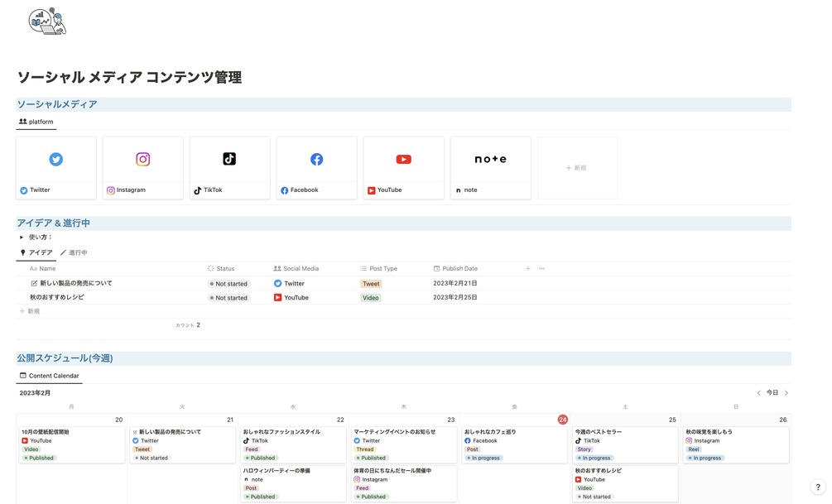Click the note logo in gallery card
832x504 pixels.
pos(490,159)
